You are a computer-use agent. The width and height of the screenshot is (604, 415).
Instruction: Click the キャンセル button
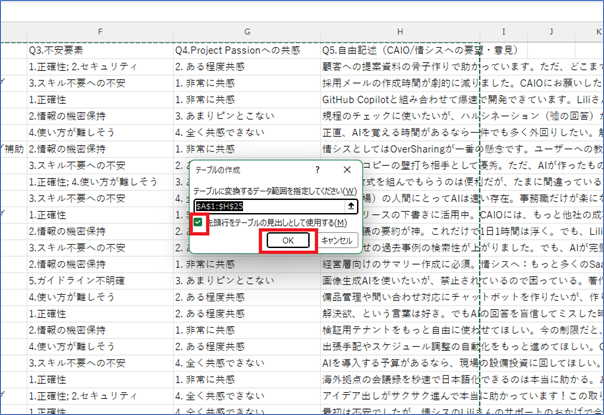(x=337, y=241)
